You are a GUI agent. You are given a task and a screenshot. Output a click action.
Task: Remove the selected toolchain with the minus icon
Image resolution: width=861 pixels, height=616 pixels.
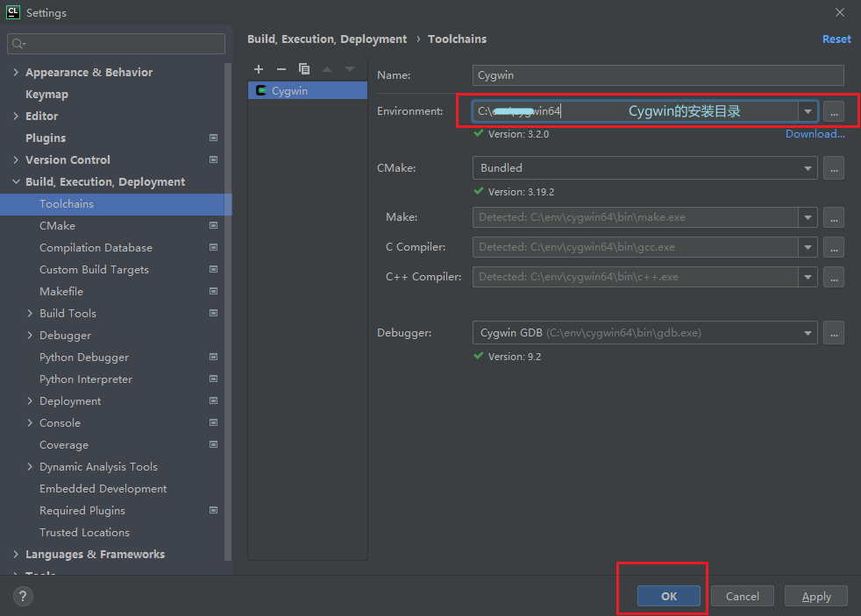point(281,69)
